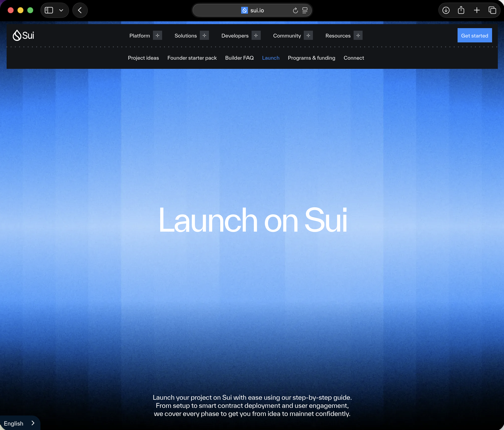This screenshot has height=430, width=504.
Task: Click the Sui favicon in address bar
Action: (x=245, y=10)
